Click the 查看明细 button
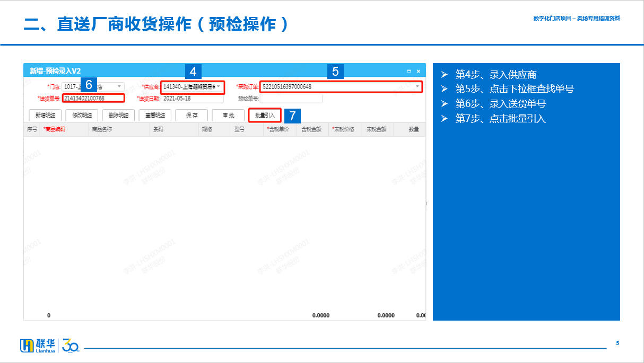 155,115
